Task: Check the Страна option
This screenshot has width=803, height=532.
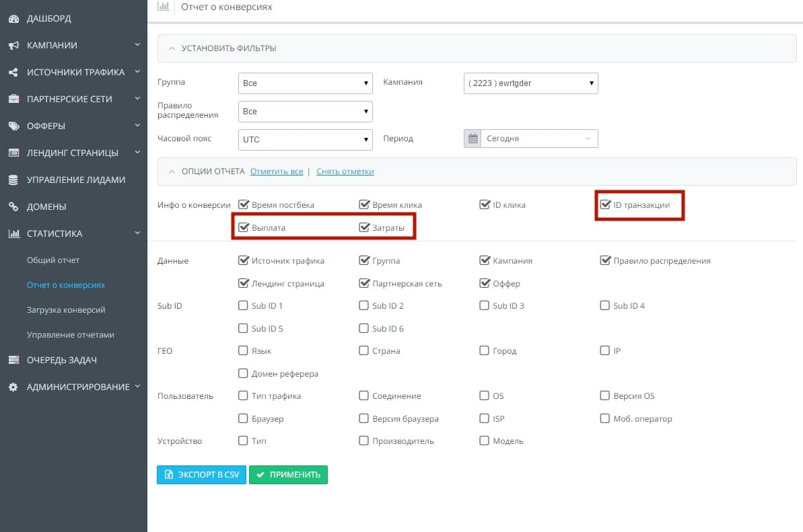Action: 363,350
